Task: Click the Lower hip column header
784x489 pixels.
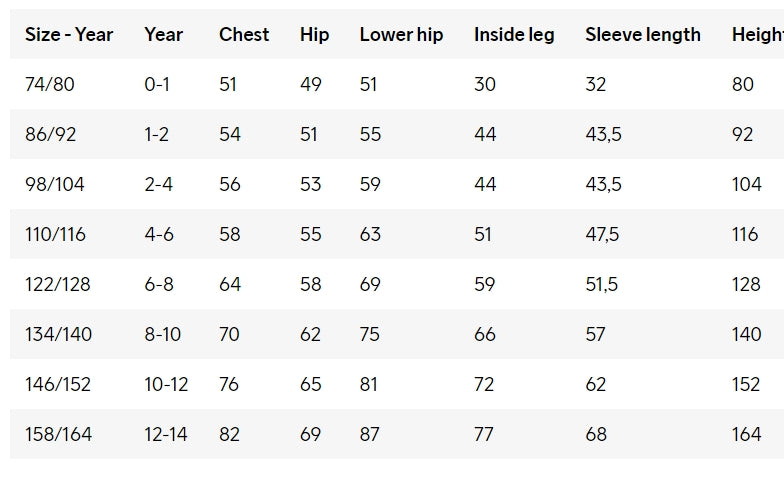Action: point(401,34)
